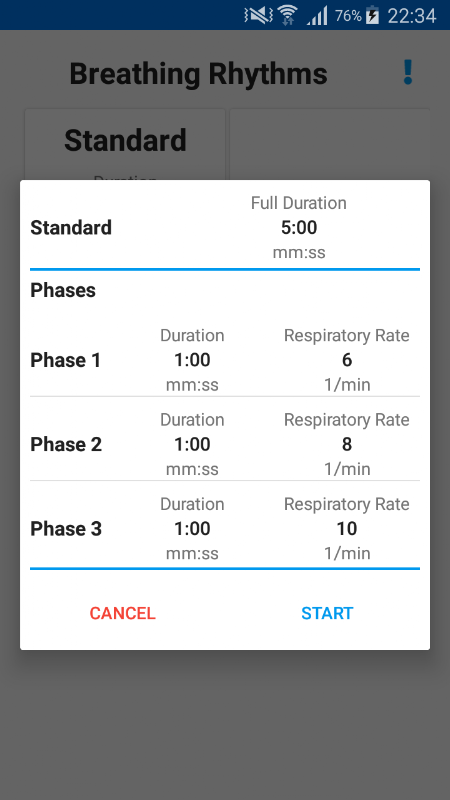Tap the cellular signal bars icon
This screenshot has width=450, height=800.
(317, 16)
